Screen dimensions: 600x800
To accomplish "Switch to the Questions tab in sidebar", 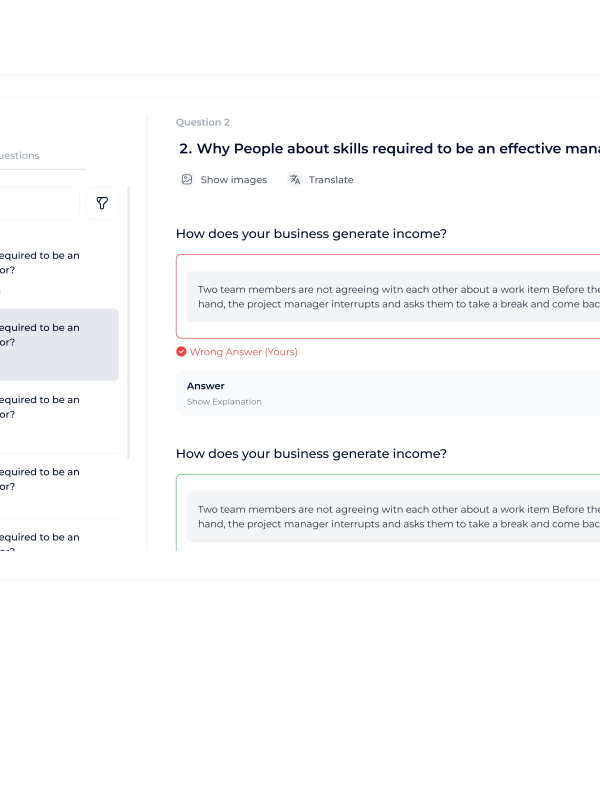I will click(20, 156).
